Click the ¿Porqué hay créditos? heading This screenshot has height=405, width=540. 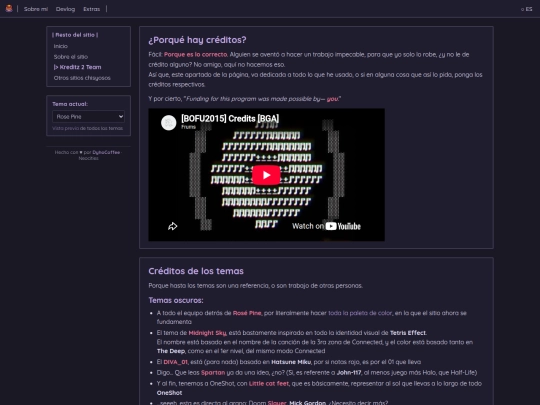click(197, 40)
